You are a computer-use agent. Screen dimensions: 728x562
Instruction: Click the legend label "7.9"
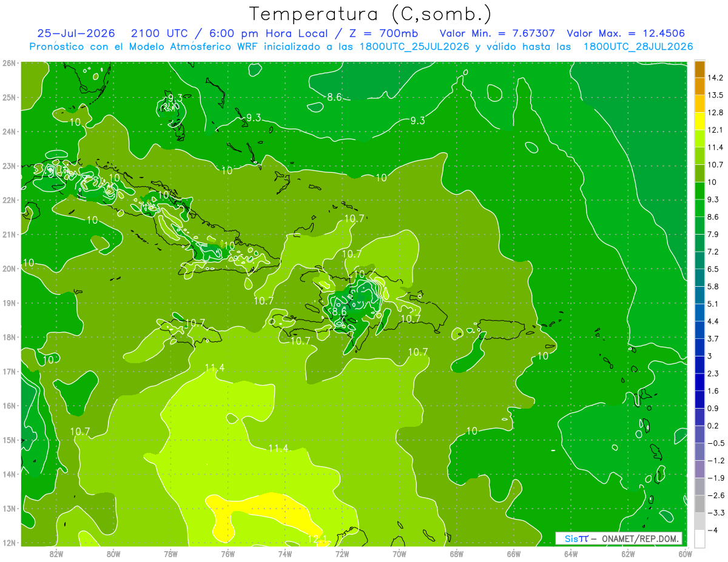(713, 235)
